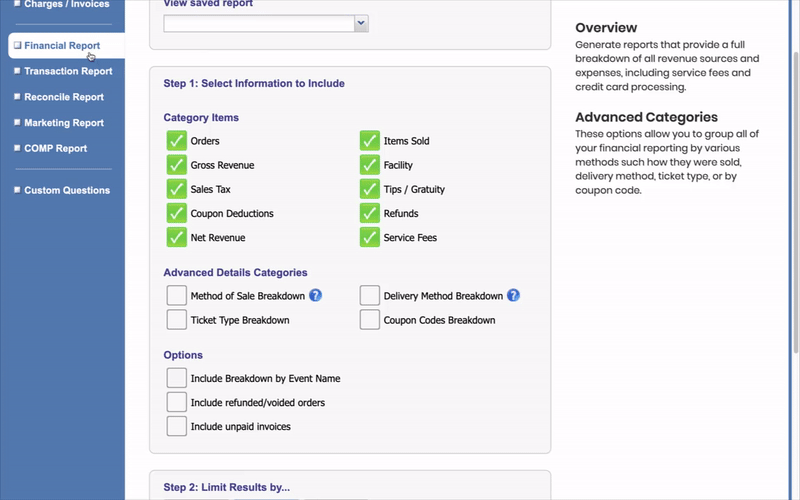Toggle off Coupon Deductions
This screenshot has width=800, height=500.
(177, 213)
